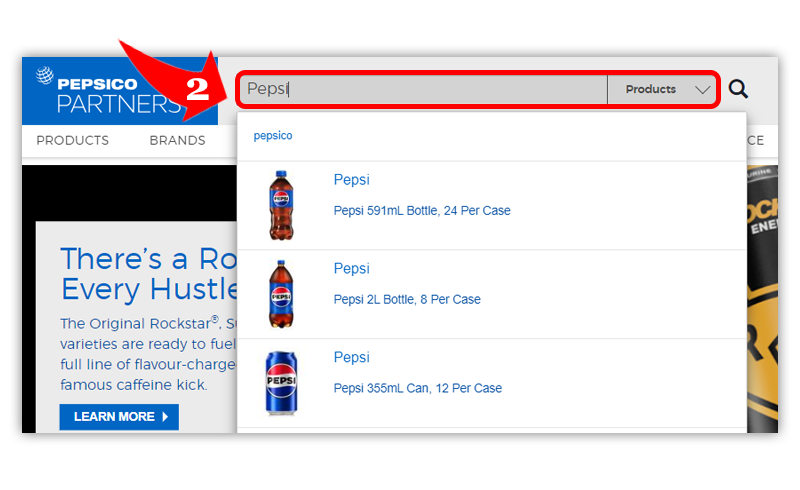This screenshot has width=800, height=490.
Task: Click the search field containing "Pepsi"
Action: coord(422,89)
